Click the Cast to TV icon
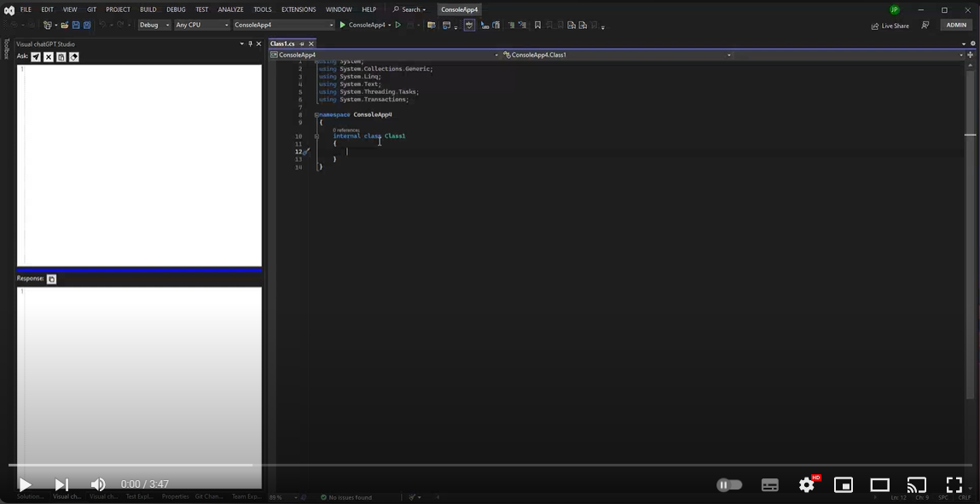 (916, 484)
